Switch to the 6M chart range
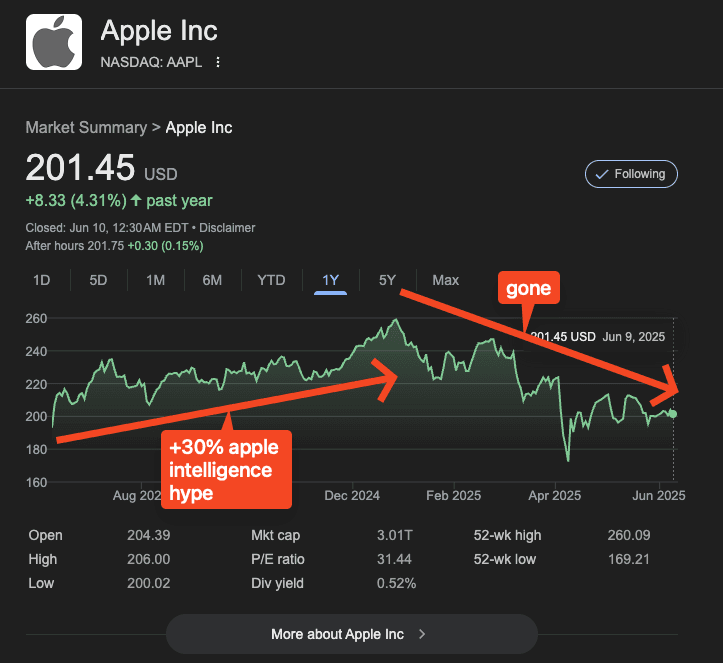The image size is (723, 663). click(212, 280)
